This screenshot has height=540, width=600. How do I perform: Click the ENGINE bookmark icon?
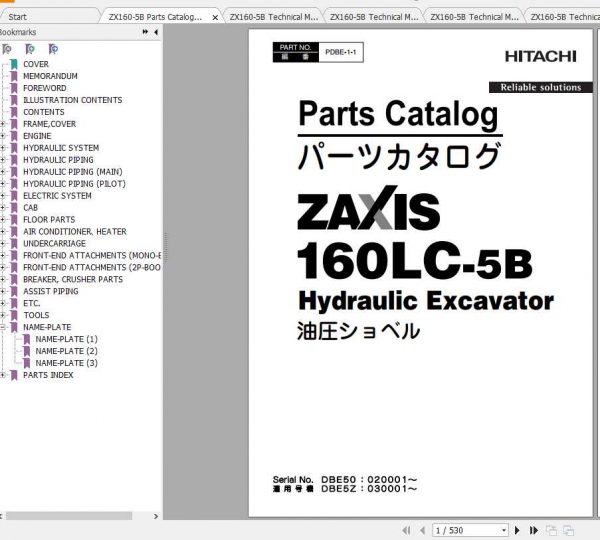pos(14,136)
